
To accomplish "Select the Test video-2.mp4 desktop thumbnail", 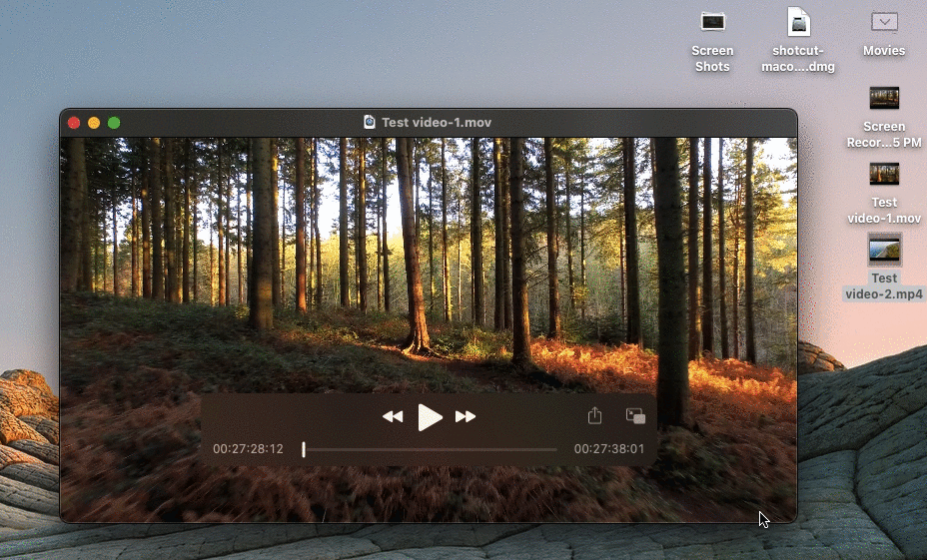I will pyautogui.click(x=884, y=250).
